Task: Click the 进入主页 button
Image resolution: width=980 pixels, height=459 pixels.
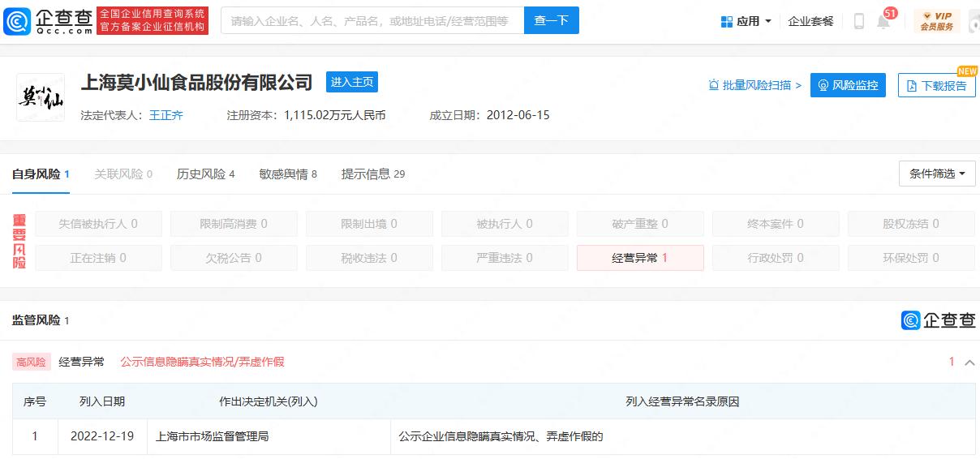Action: 352,82
